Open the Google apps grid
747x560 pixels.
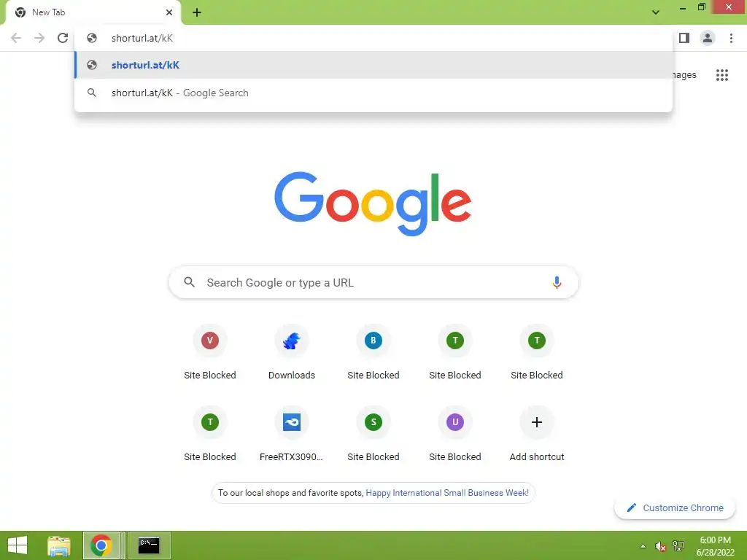pyautogui.click(x=722, y=75)
